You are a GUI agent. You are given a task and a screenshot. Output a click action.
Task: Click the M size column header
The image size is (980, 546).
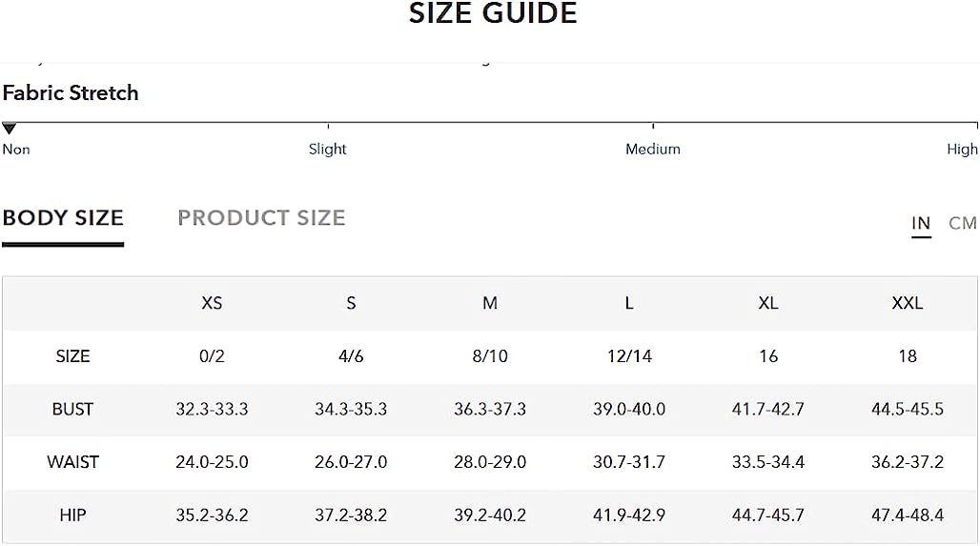pos(490,303)
